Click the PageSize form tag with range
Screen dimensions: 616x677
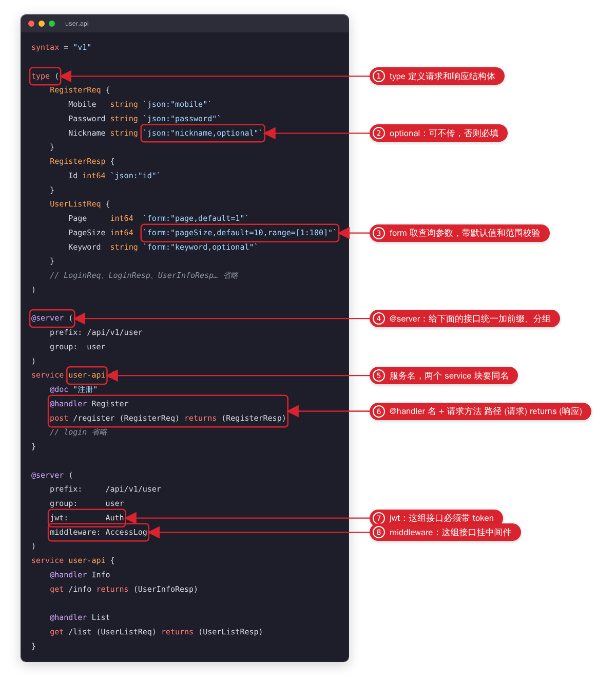pyautogui.click(x=240, y=233)
